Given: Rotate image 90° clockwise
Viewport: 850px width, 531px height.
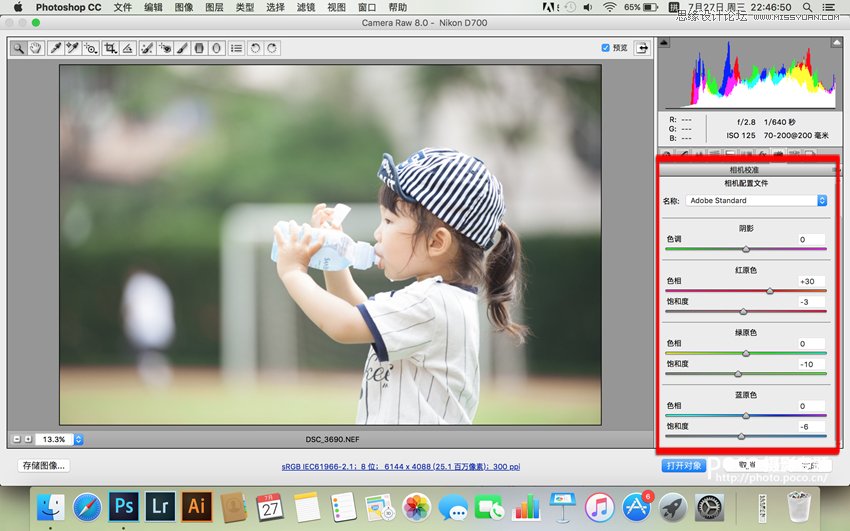Looking at the screenshot, I should (x=272, y=48).
